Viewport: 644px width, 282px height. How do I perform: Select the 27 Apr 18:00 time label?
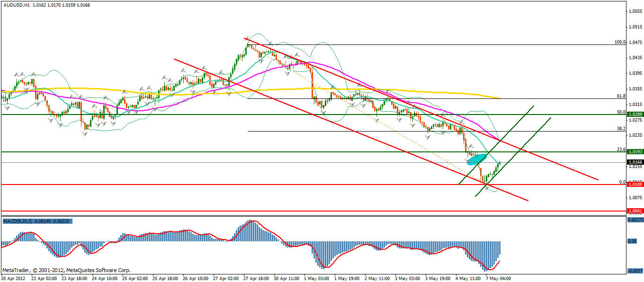pyautogui.click(x=258, y=278)
